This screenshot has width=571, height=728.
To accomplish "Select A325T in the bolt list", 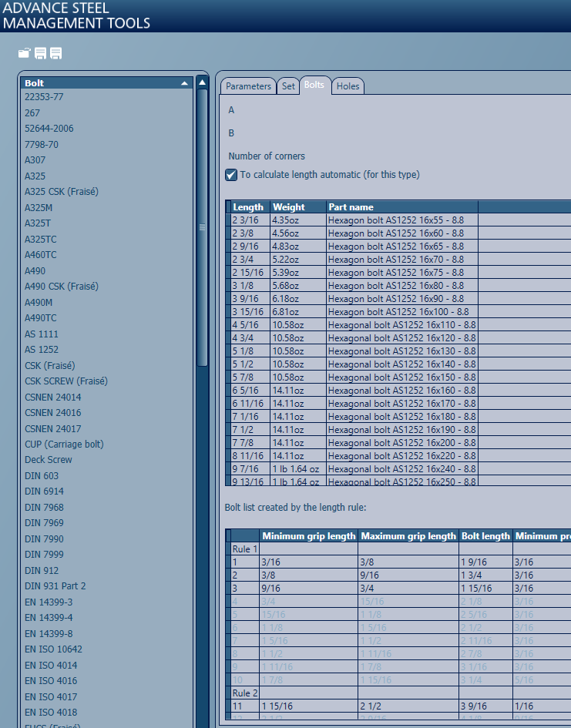I will click(x=38, y=223).
